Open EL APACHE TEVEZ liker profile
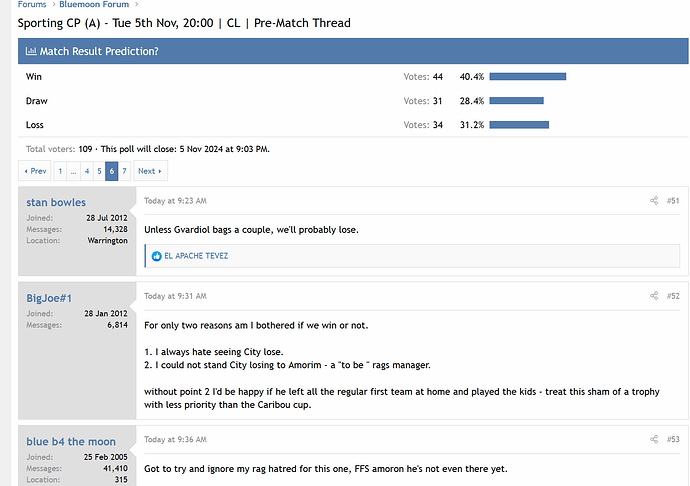 point(196,256)
